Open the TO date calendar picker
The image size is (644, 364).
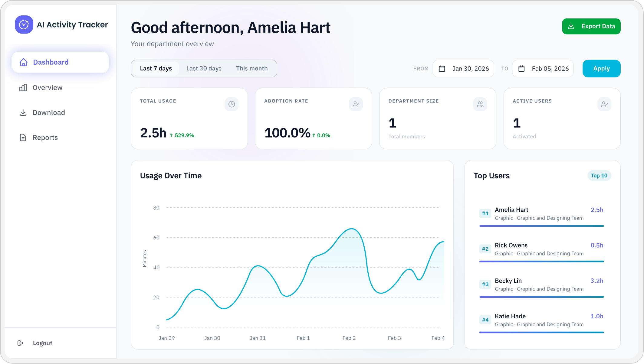point(521,68)
